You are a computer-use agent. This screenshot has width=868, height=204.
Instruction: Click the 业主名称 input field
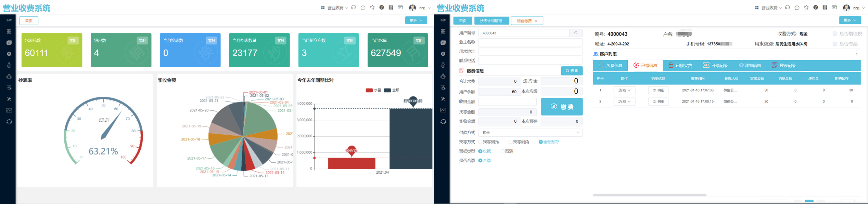pyautogui.click(x=530, y=42)
